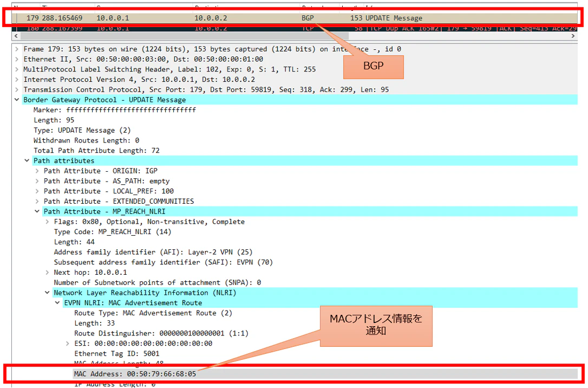Select Length: 33 field
Screen dimensions: 588x388
click(95, 323)
